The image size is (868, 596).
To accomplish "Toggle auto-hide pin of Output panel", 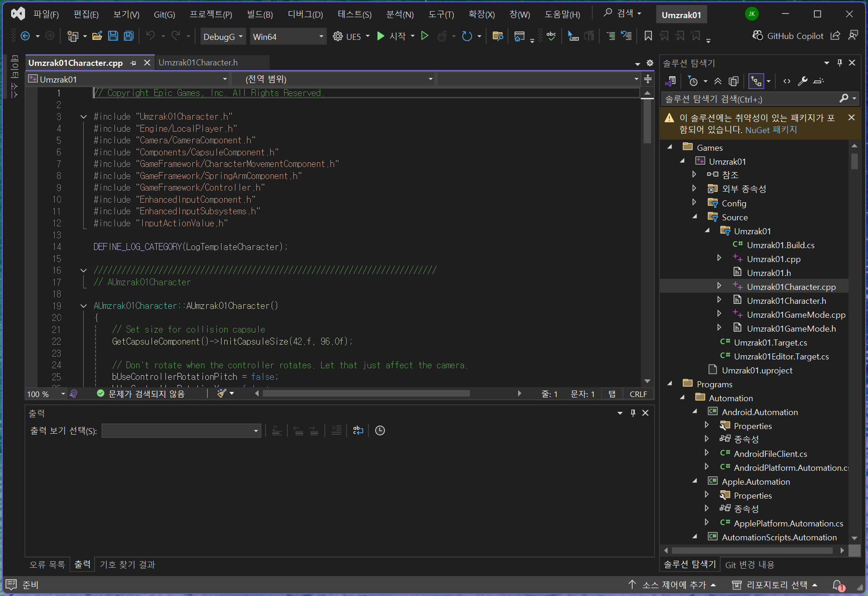I will (633, 413).
